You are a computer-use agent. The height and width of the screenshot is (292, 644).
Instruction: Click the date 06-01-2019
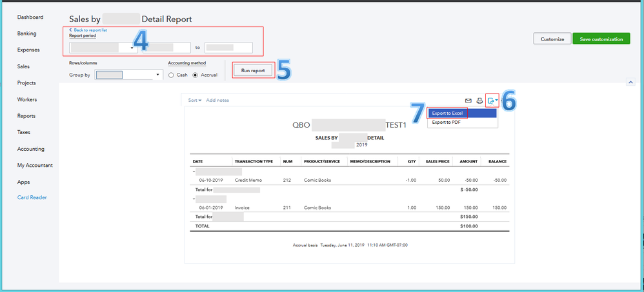click(211, 208)
